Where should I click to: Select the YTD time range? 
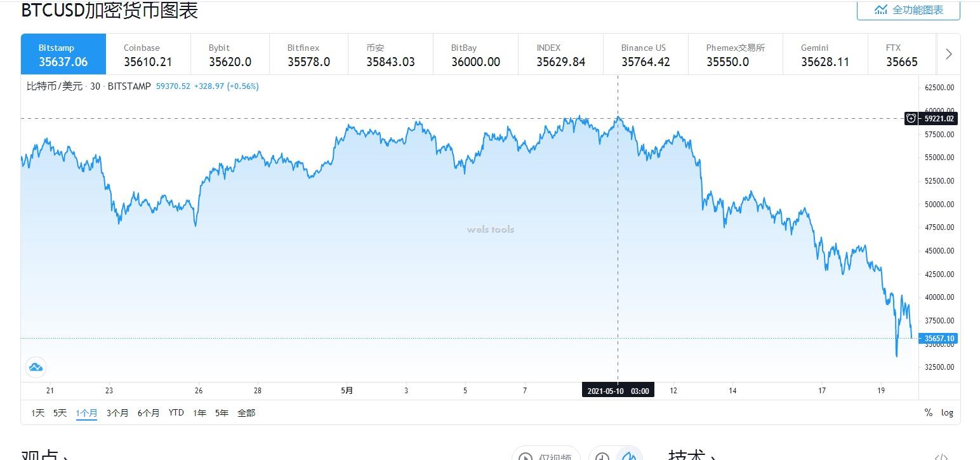176,413
